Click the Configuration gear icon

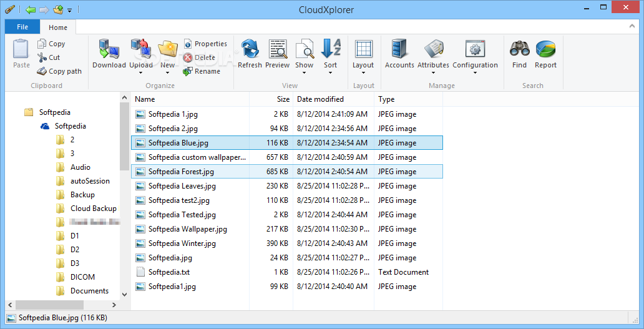tap(475, 49)
